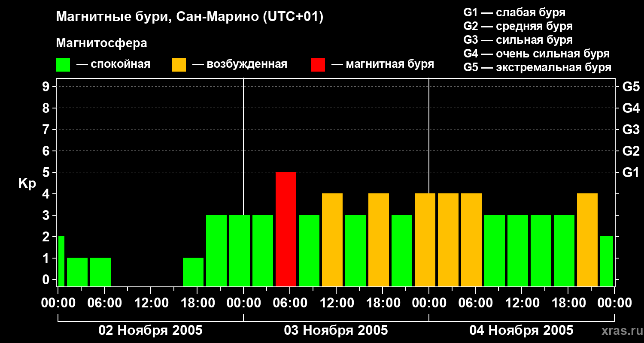
Task: Click the orange bar for 16:00–19:00, 03 Ноября
Action: (379, 240)
